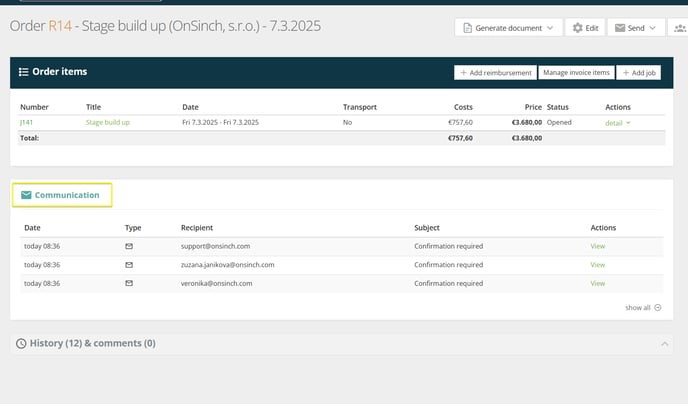Screen dimensions: 688x404
Task: Click the Date column header in Communication
Action: click(32, 228)
